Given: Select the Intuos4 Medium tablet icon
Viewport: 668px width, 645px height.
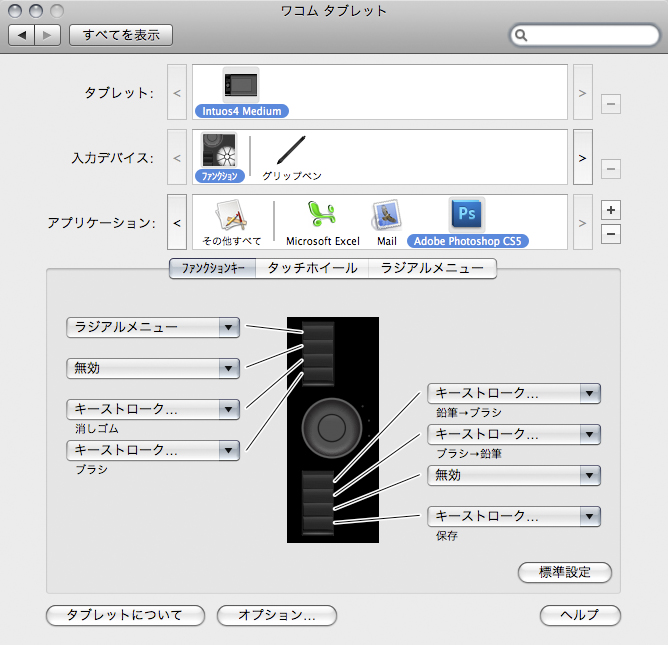Looking at the screenshot, I should tap(241, 86).
